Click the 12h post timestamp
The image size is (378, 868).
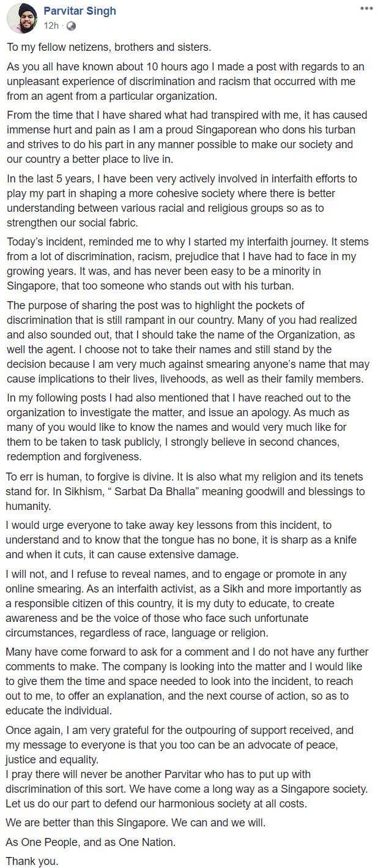coord(51,26)
